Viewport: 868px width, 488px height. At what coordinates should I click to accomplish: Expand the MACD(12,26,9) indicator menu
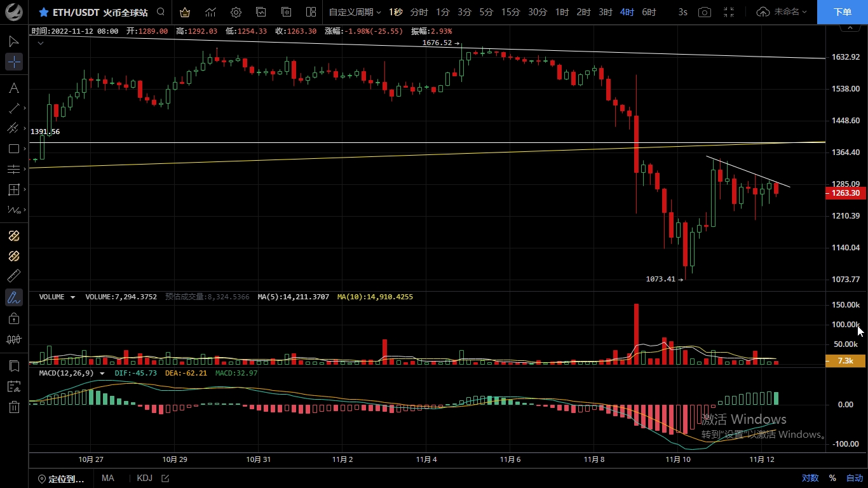tap(102, 373)
